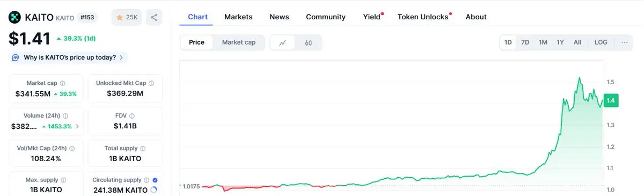This screenshot has width=644, height=196.
Task: Expand 'Why is KAITO's price up today?'
Action: [x=68, y=57]
